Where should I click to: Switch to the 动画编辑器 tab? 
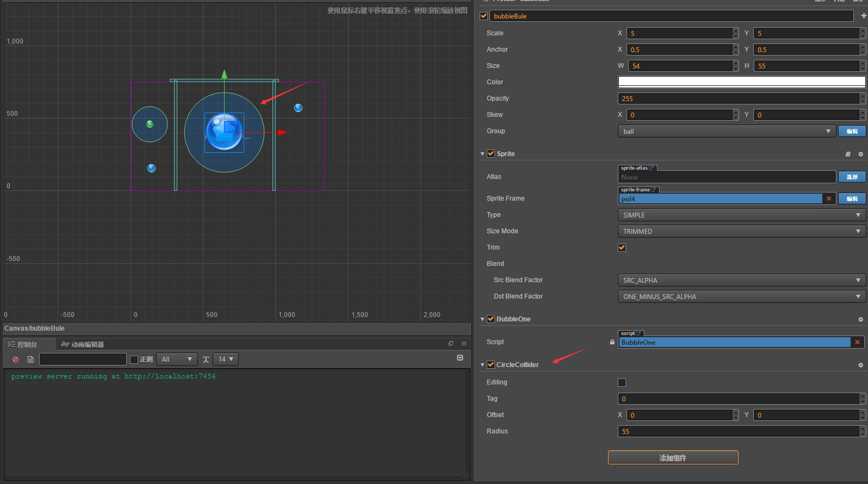(83, 344)
